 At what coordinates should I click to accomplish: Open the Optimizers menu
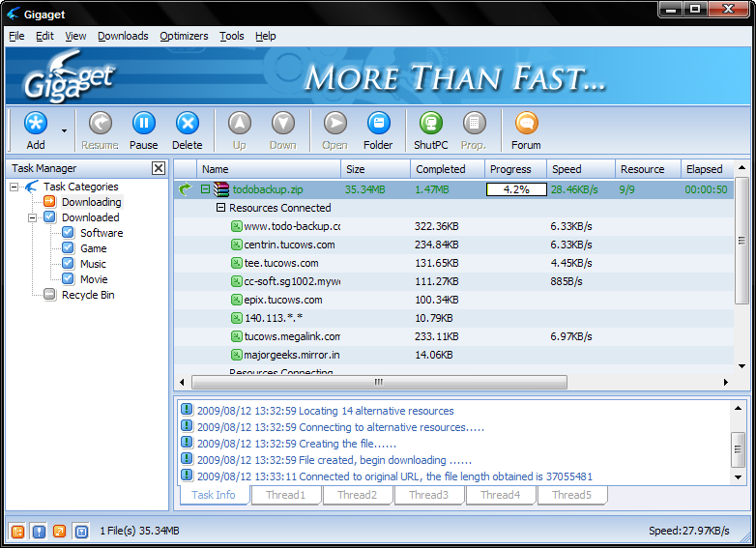(184, 36)
